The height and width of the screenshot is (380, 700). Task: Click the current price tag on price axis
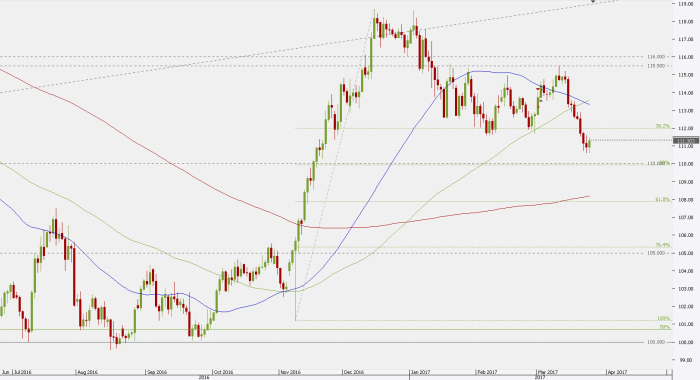click(688, 141)
